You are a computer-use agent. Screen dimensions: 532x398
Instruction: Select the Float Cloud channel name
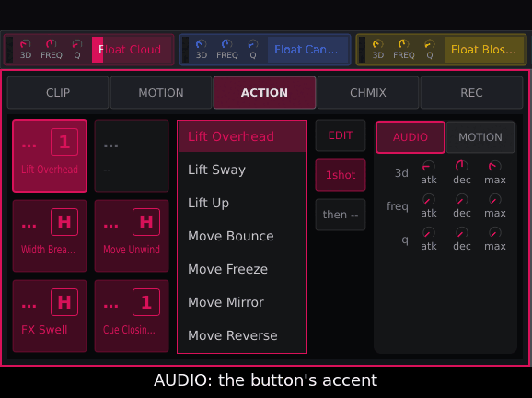pos(132,50)
